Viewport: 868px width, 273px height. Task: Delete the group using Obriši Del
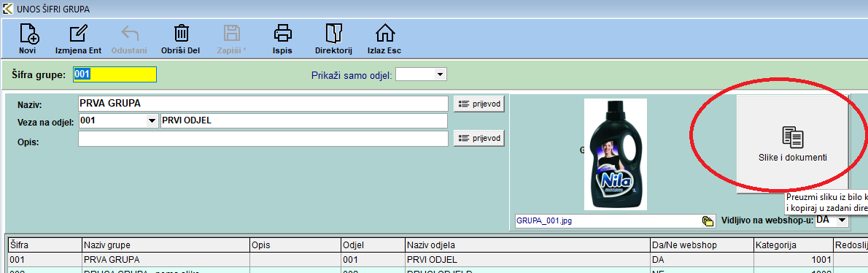[x=180, y=39]
